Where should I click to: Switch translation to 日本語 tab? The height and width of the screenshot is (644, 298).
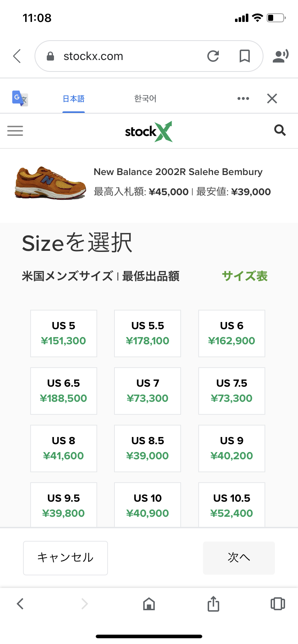[x=73, y=99]
